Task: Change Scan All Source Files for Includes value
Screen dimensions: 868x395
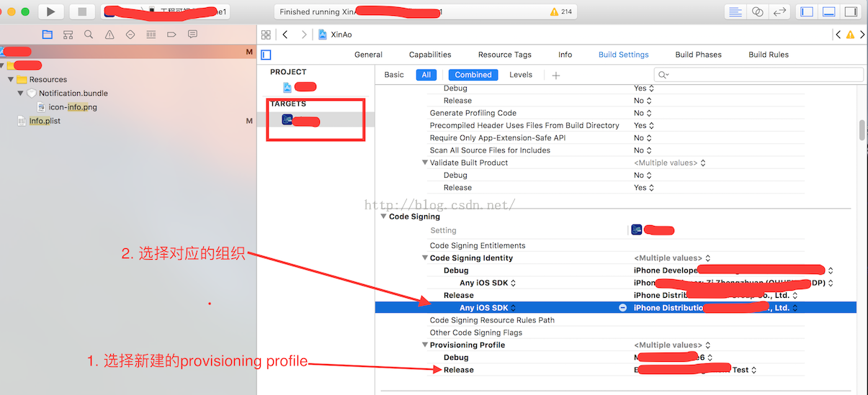Action: coord(643,150)
